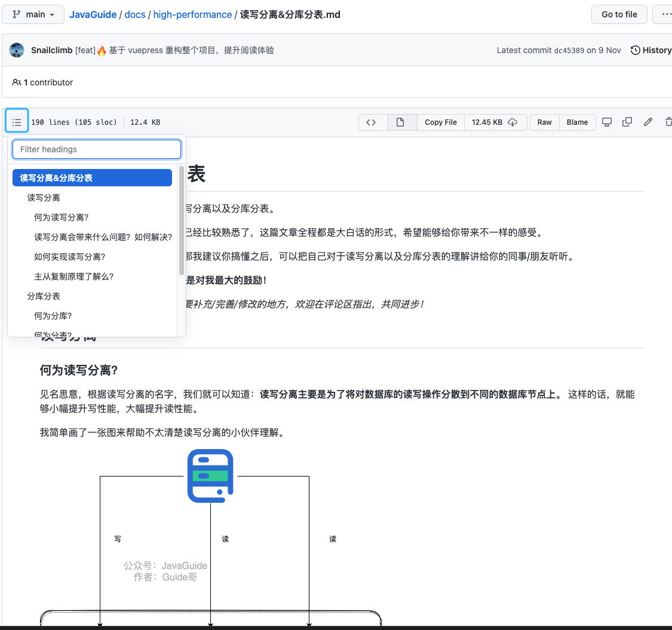
Task: Select 分库分表 heading in the outline
Action: [x=44, y=296]
